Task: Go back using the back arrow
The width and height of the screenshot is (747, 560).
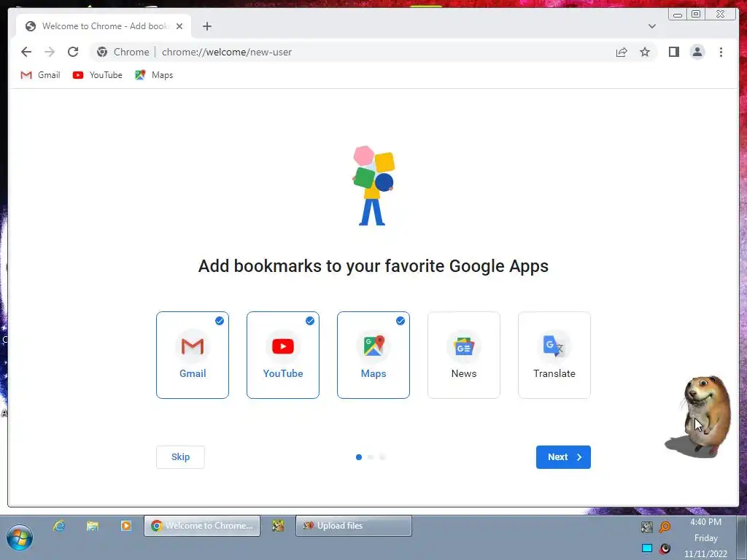Action: point(26,52)
